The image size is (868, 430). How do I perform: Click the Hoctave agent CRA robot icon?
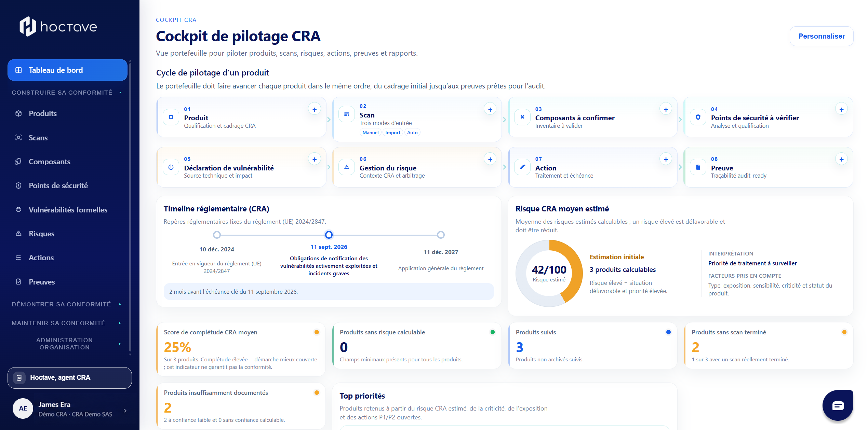tap(19, 378)
